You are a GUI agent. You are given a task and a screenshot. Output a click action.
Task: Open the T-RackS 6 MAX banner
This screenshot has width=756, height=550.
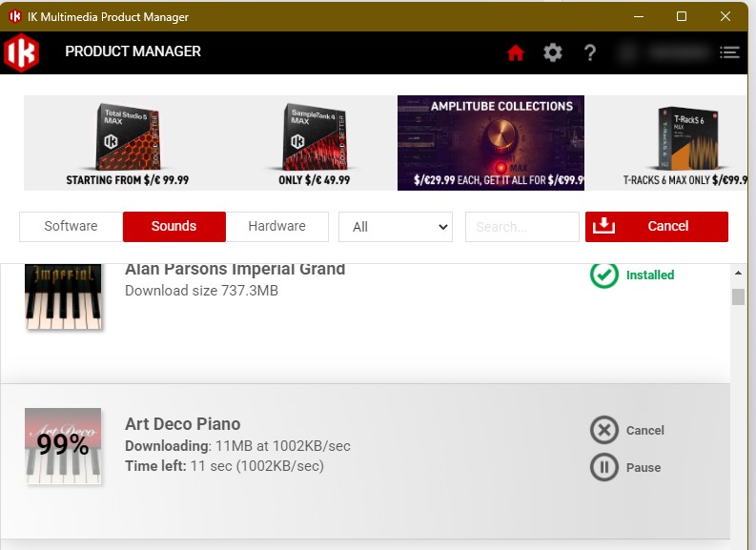click(666, 143)
